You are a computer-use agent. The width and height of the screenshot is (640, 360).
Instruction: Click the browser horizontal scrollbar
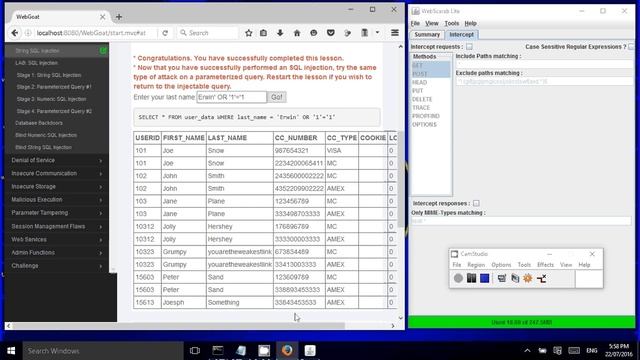pos(179,326)
